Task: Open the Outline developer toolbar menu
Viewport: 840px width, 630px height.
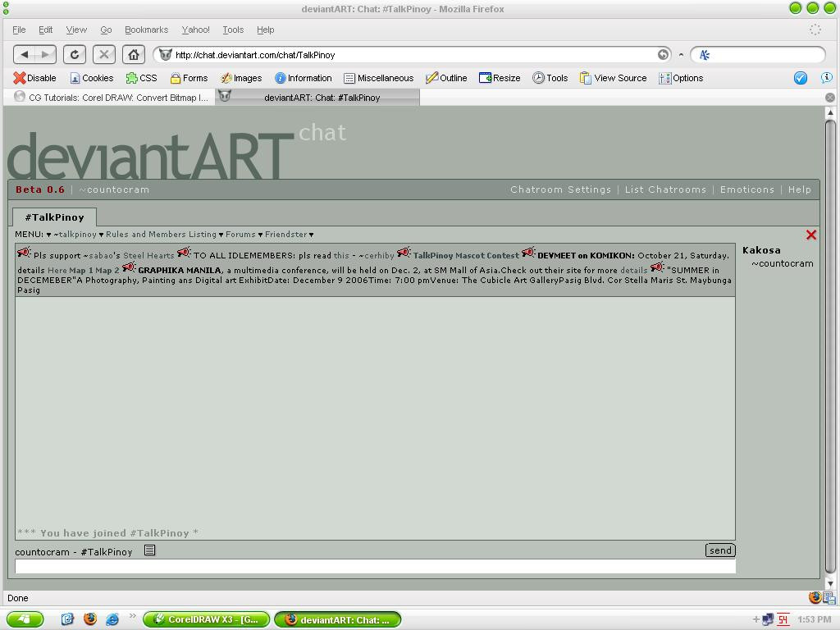Action: [446, 78]
